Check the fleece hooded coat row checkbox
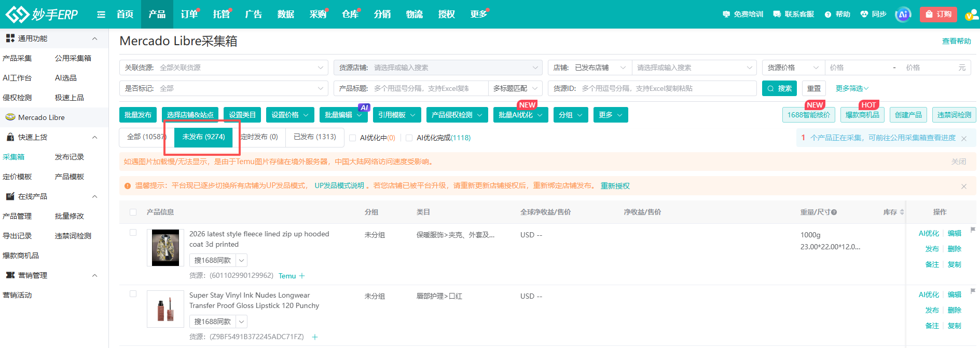The width and height of the screenshot is (980, 348). coord(133,233)
